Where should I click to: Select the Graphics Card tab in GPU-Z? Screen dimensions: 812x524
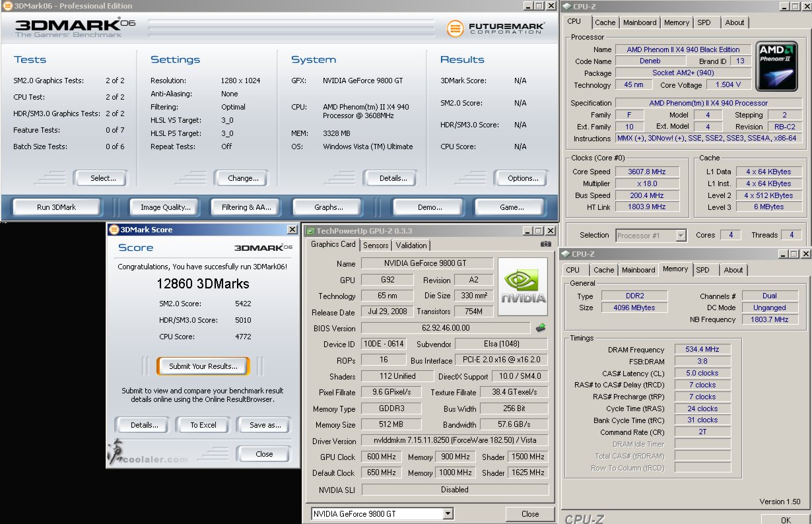tap(333, 244)
